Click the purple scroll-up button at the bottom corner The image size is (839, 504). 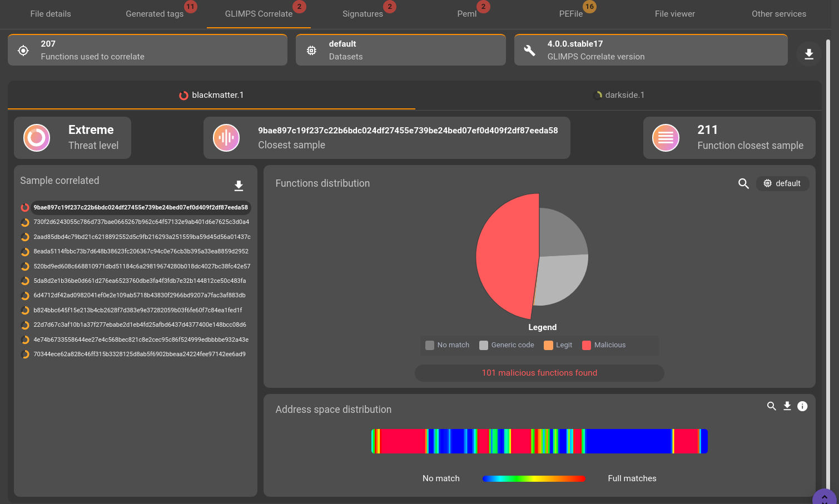(x=824, y=496)
